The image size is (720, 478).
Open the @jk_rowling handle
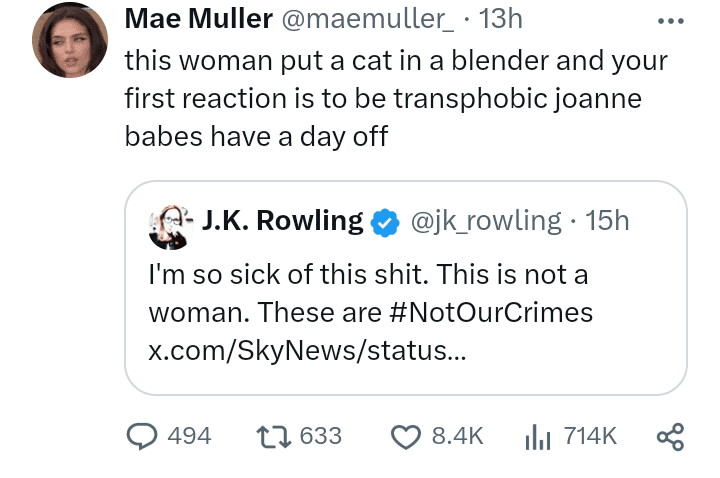tap(486, 222)
